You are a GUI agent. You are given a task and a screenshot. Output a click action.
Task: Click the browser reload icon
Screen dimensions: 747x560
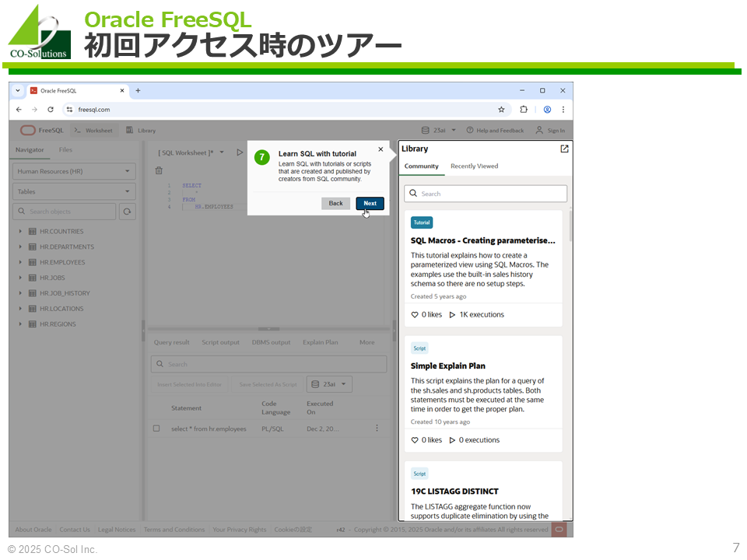coord(51,110)
